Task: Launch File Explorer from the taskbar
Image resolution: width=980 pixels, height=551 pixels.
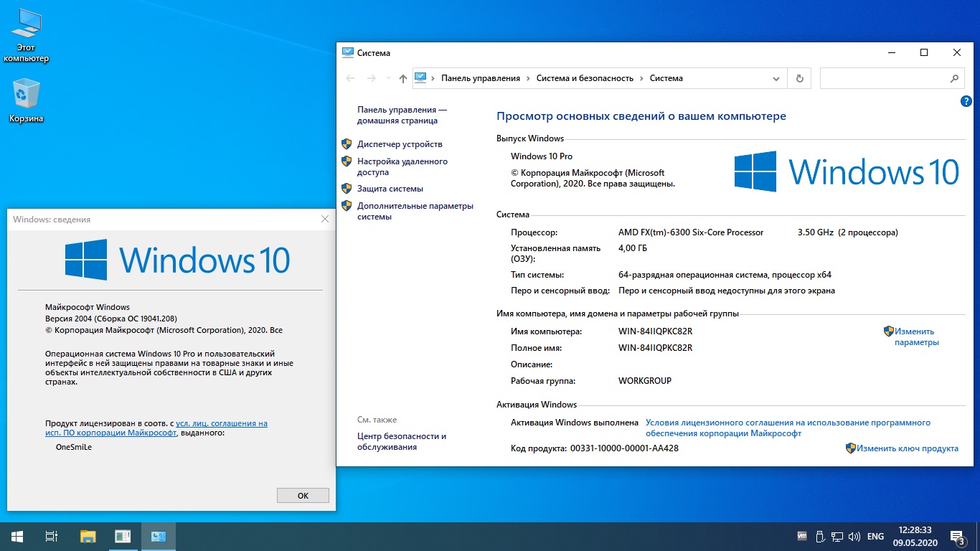Action: tap(88, 536)
